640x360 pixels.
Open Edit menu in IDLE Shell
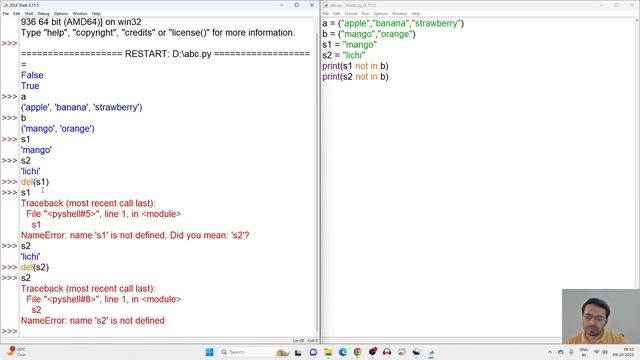16,13
